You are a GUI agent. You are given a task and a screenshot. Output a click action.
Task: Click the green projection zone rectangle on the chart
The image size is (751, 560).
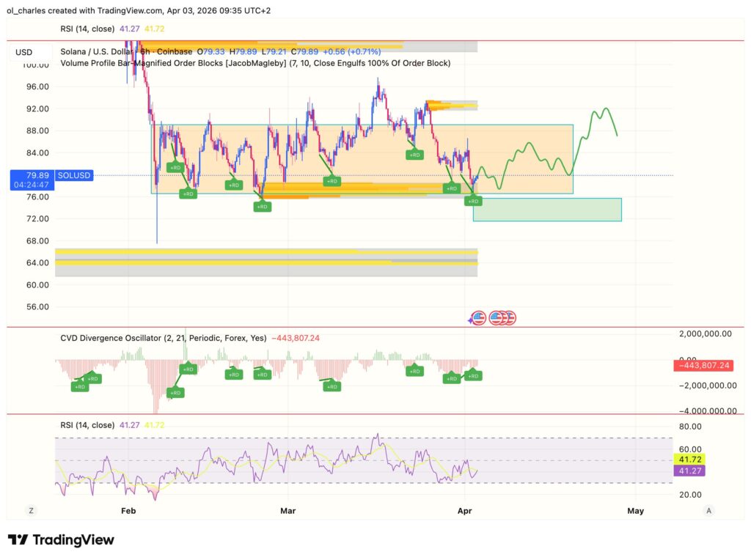(x=546, y=209)
